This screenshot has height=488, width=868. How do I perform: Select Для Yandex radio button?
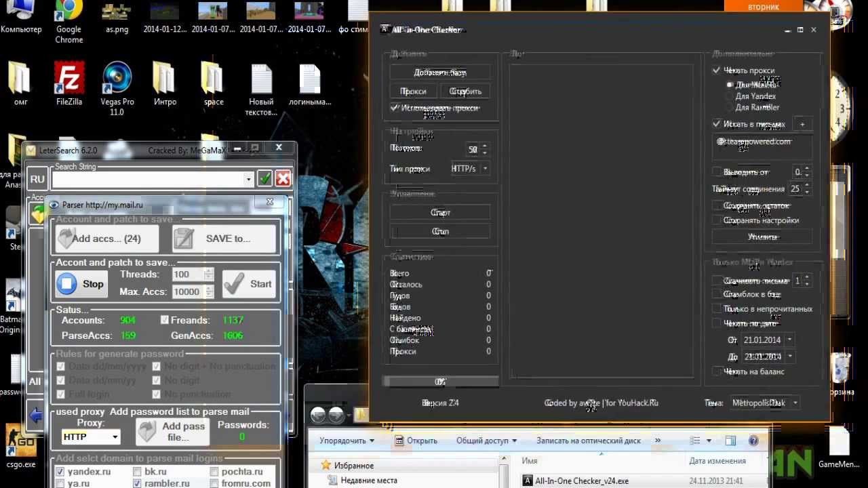click(730, 96)
